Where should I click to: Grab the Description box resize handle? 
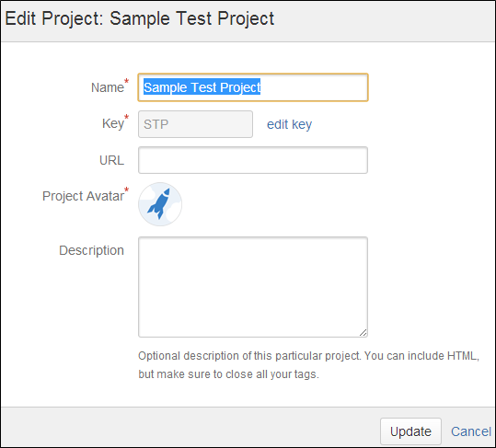363,332
